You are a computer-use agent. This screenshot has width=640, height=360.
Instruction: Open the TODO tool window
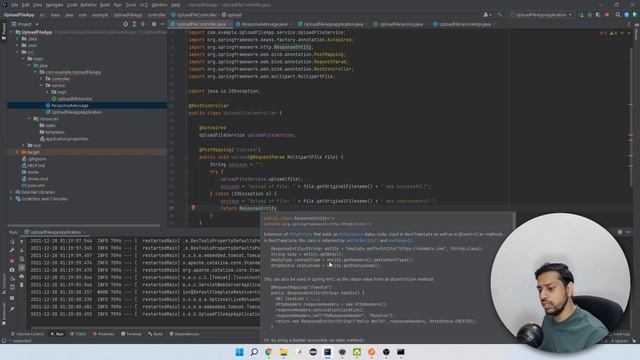tap(78, 334)
